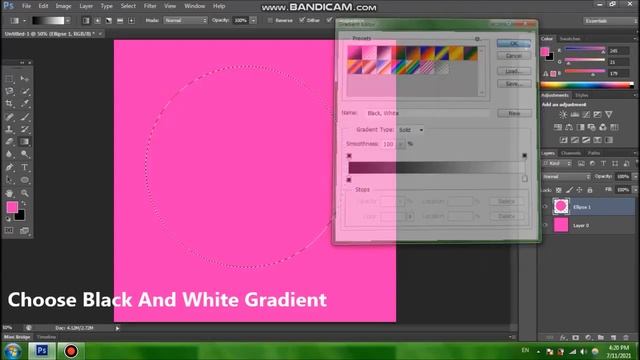
Task: Toggle lock all padlock icon
Action: pyautogui.click(x=589, y=190)
